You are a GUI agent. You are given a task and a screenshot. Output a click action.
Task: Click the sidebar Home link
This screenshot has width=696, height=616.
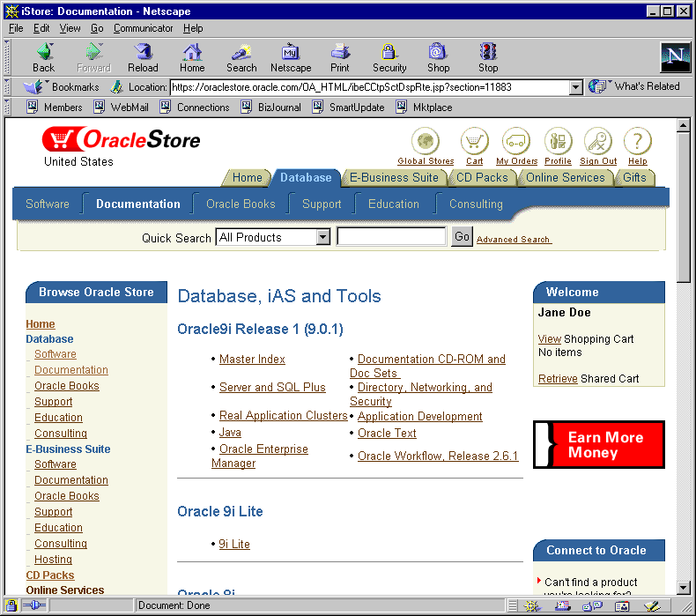(41, 323)
